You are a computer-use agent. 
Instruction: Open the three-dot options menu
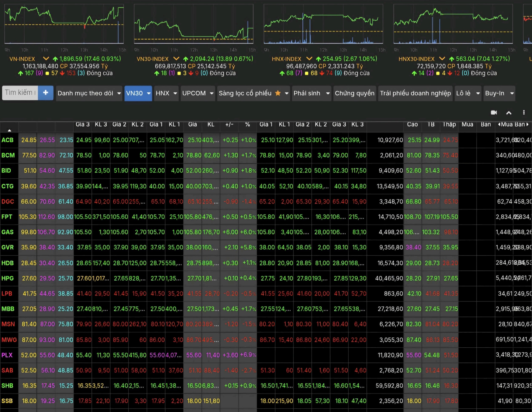524,112
